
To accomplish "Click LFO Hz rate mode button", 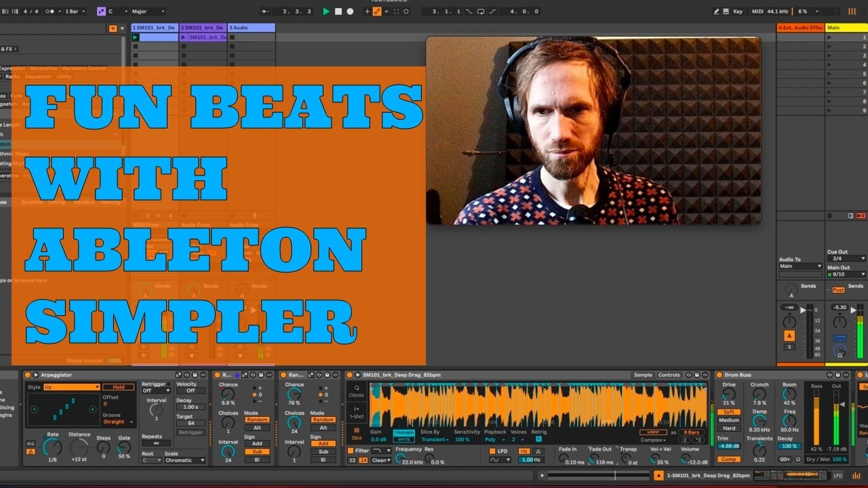I will 524,451.
